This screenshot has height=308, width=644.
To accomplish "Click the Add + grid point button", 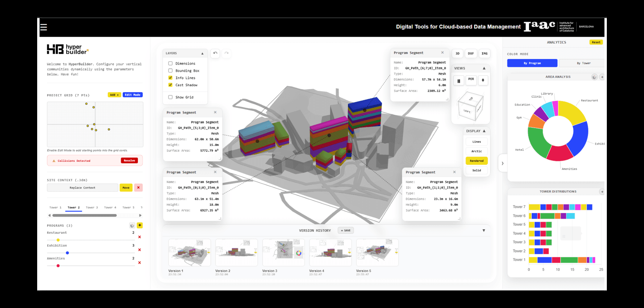I will 114,95.
